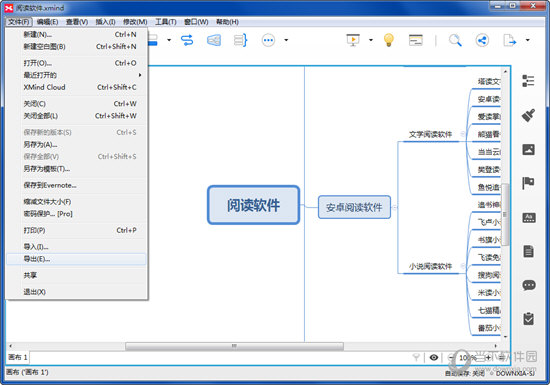Open the 查看(V) menu
550x385 pixels.
(77, 22)
